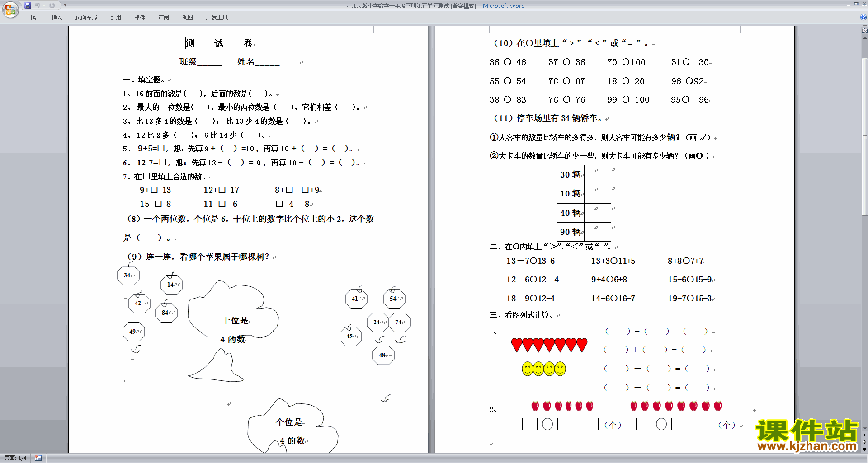This screenshot has width=868, height=463.
Task: Click the empty answer cell beside 30 辆
Action: [598, 174]
